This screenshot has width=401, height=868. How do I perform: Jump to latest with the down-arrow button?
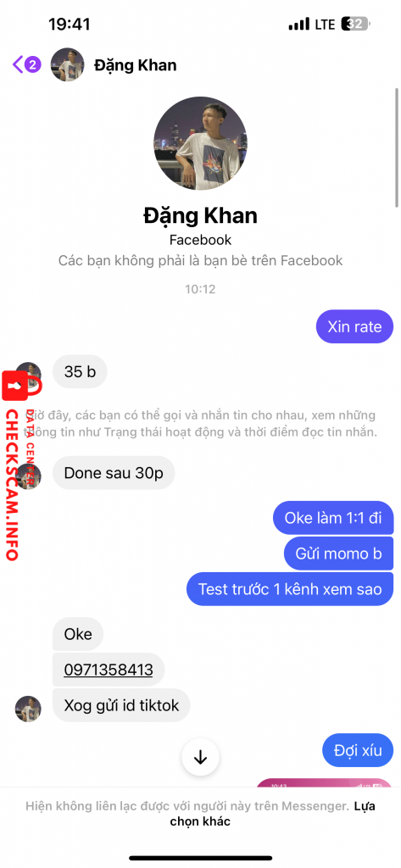point(200,758)
